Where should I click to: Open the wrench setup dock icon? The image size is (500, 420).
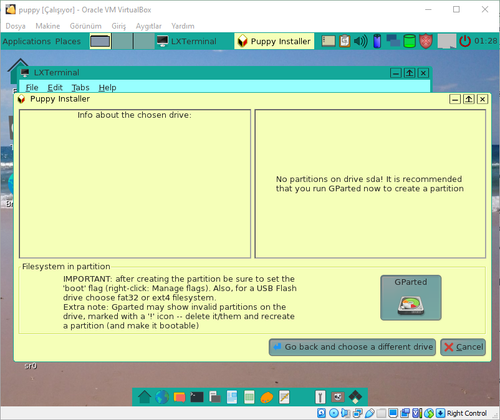pos(320,397)
